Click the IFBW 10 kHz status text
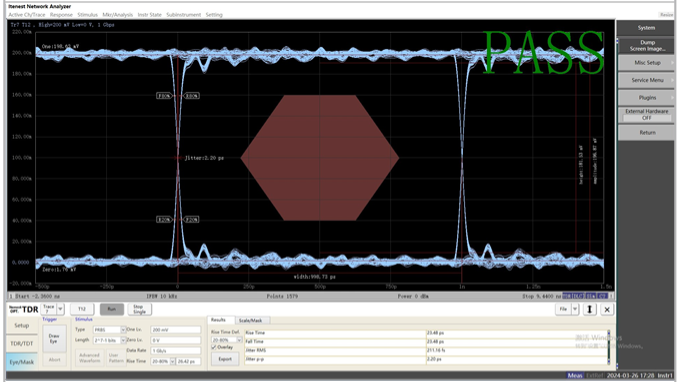The height and width of the screenshot is (382, 678). click(x=162, y=296)
